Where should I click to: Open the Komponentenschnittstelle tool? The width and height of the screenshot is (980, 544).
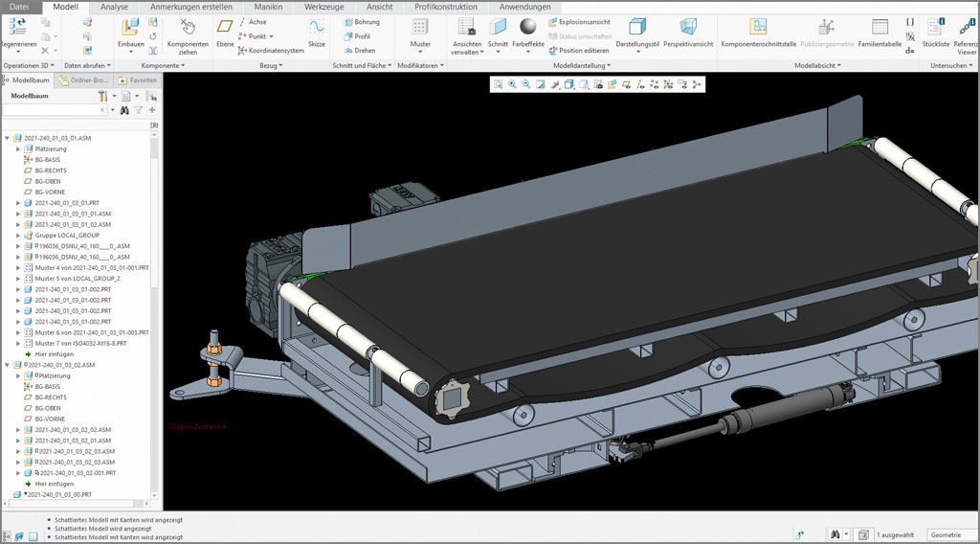pos(758,28)
